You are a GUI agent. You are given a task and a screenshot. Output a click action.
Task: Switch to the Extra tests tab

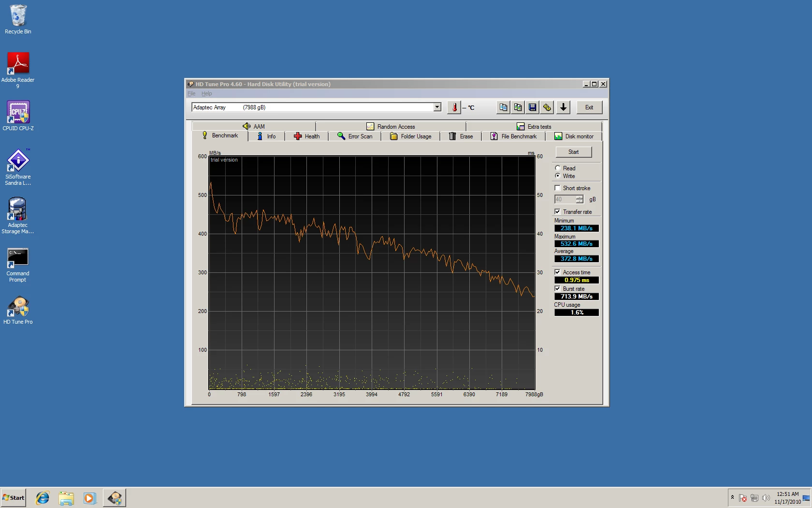point(534,126)
